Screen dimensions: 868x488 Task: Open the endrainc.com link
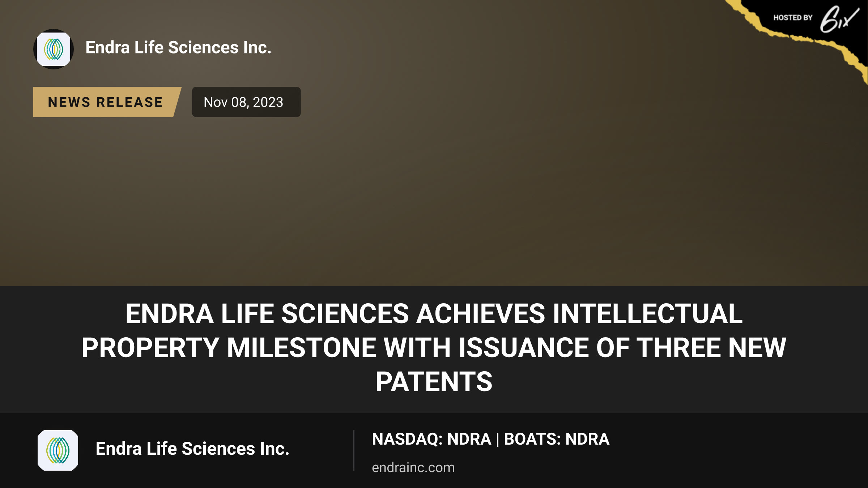click(x=413, y=467)
